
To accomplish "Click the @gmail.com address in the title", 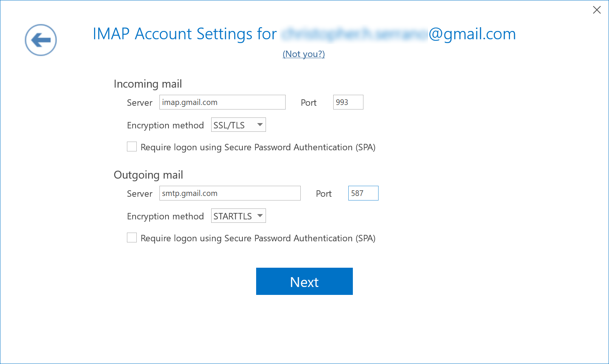I will 472,34.
